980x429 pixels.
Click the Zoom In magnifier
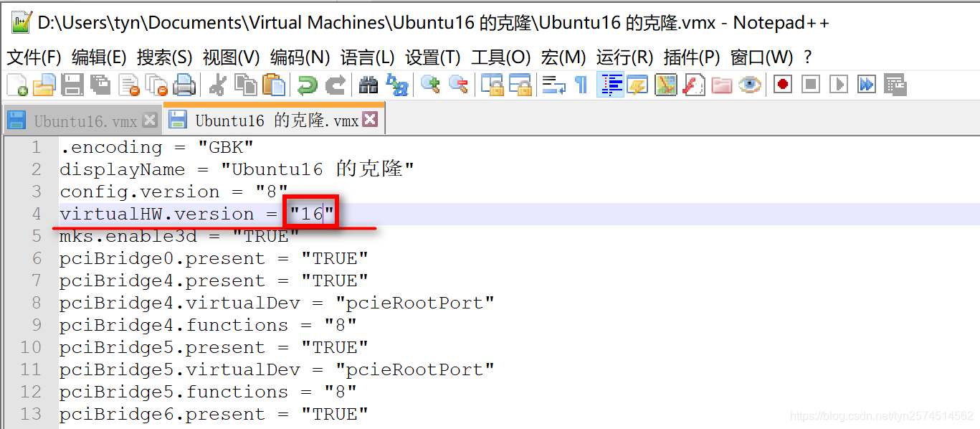(x=430, y=85)
